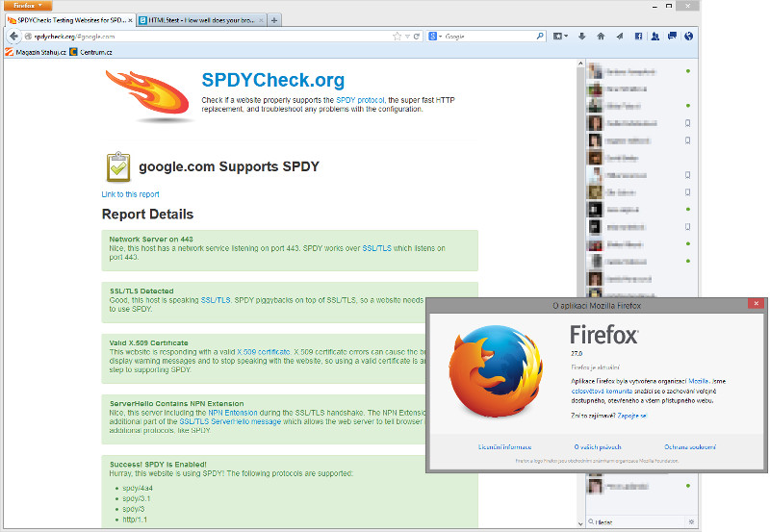Screen dimensions: 770x532
Task: Switch to the SPDYCheck tab
Action: 69,20
